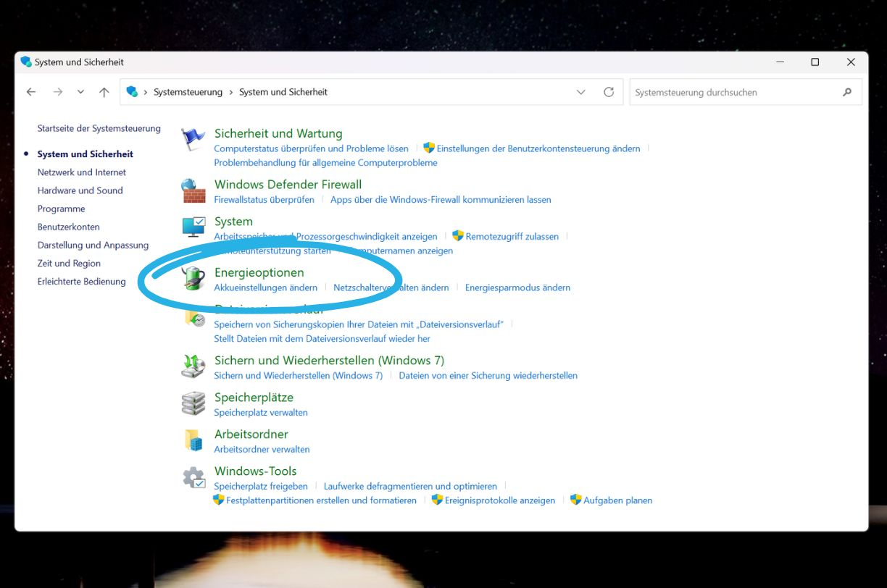Screen dimensions: 887x588
Task: Open Benutzerkonten category
Action: click(x=69, y=227)
